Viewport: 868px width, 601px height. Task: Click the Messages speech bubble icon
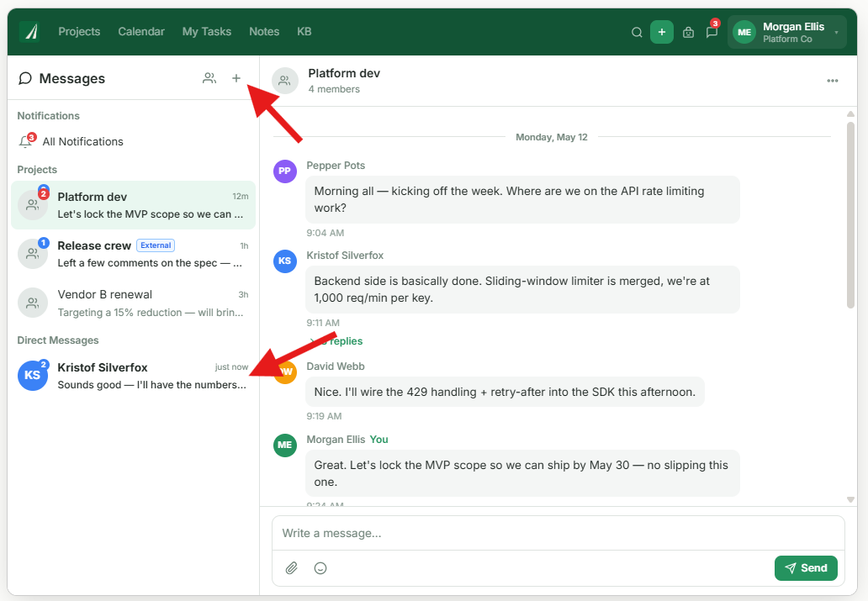[25, 78]
